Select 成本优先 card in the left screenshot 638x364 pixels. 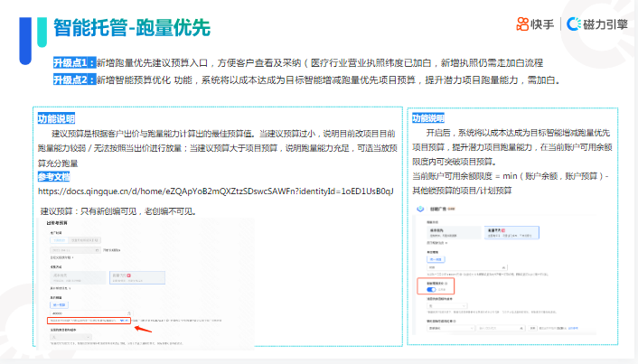click(x=78, y=278)
